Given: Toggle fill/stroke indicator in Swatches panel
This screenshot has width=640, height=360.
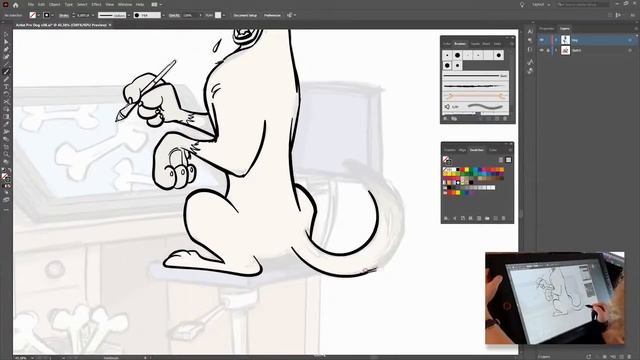Looking at the screenshot, I should 447,160.
